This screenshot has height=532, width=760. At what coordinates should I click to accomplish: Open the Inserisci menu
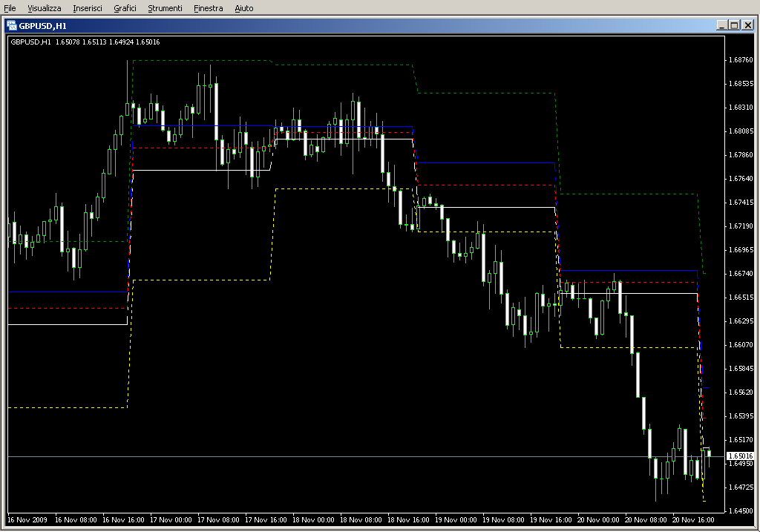click(x=88, y=8)
